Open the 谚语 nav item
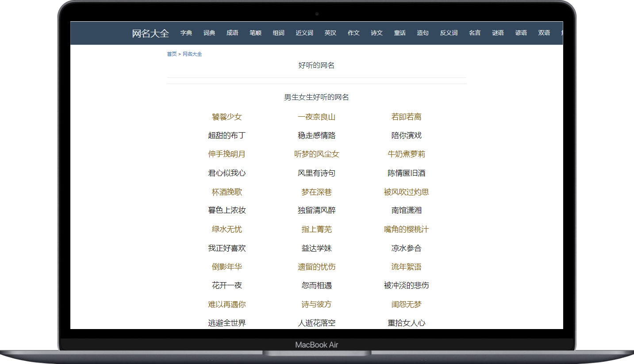Image resolution: width=634 pixels, height=364 pixels. pyautogui.click(x=521, y=33)
